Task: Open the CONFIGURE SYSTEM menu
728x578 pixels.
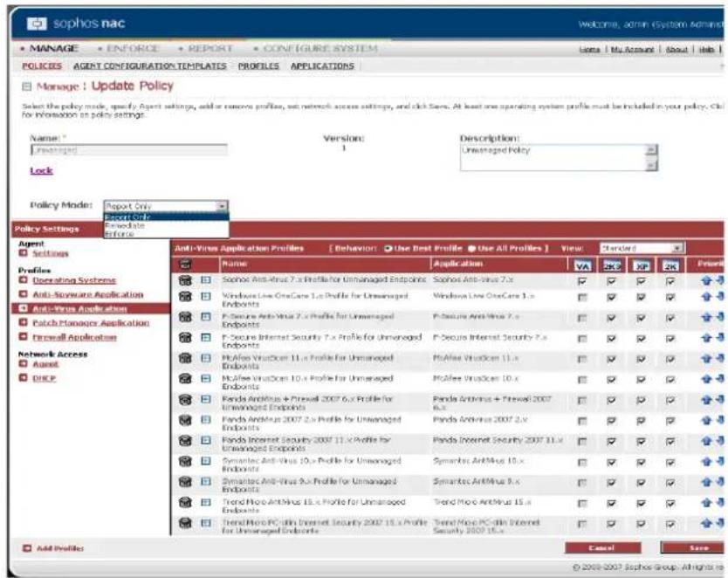Action: click(319, 48)
